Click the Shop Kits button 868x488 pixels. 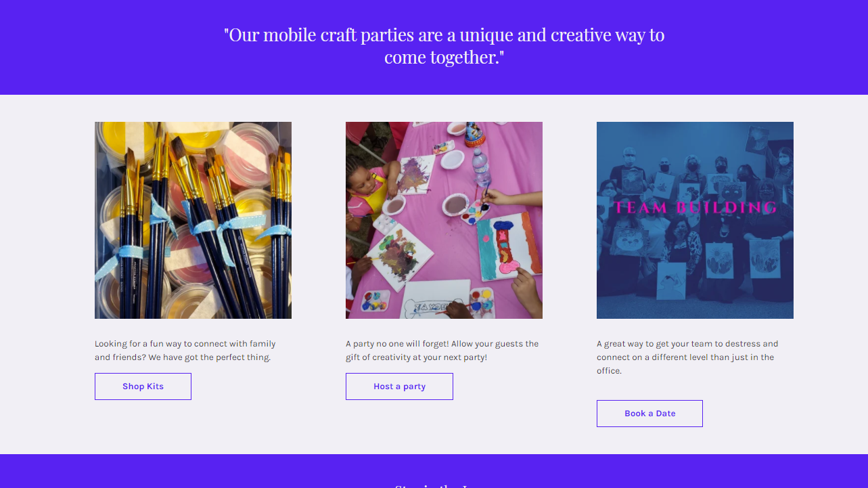click(x=143, y=386)
